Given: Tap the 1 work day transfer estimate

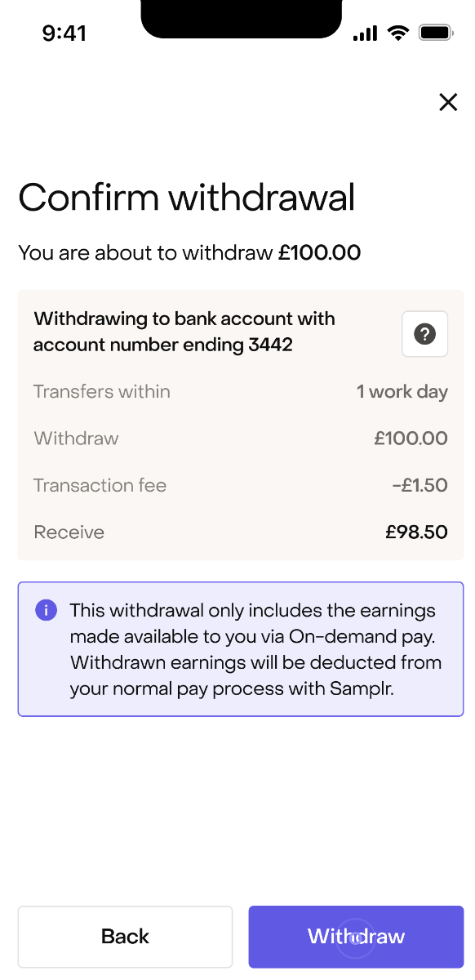Looking at the screenshot, I should [402, 391].
